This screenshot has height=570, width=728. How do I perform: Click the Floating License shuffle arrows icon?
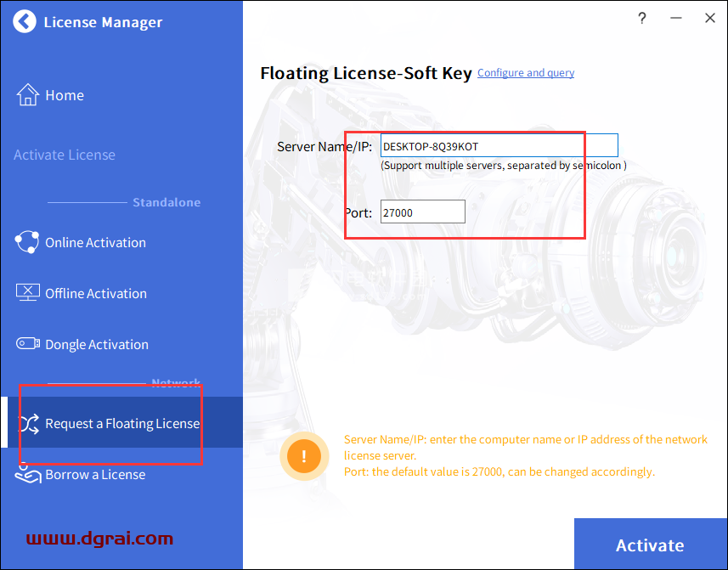pos(29,423)
